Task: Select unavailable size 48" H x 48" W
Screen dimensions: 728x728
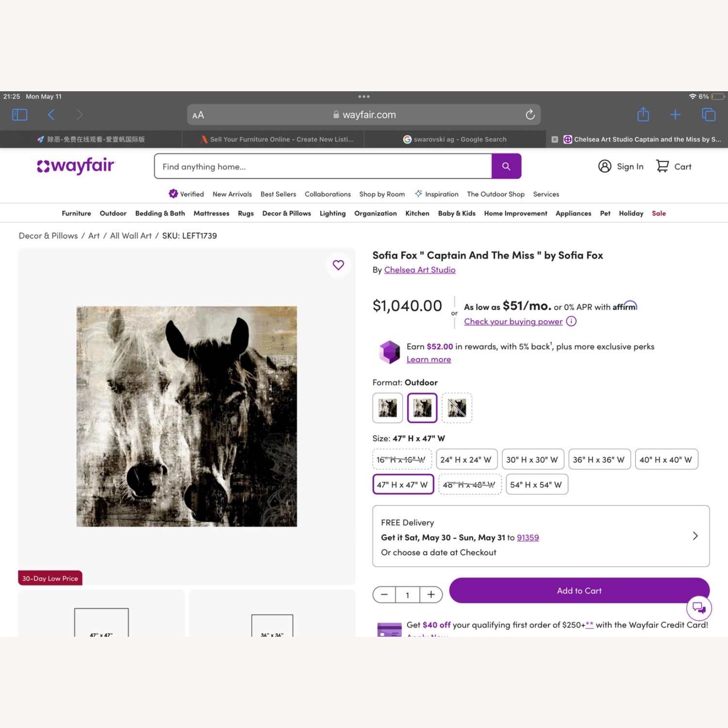Action: (x=469, y=484)
